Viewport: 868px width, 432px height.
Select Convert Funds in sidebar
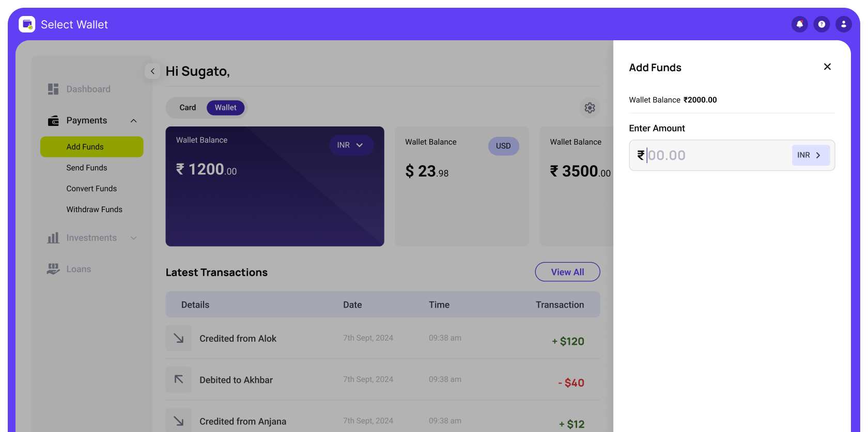pyautogui.click(x=91, y=188)
